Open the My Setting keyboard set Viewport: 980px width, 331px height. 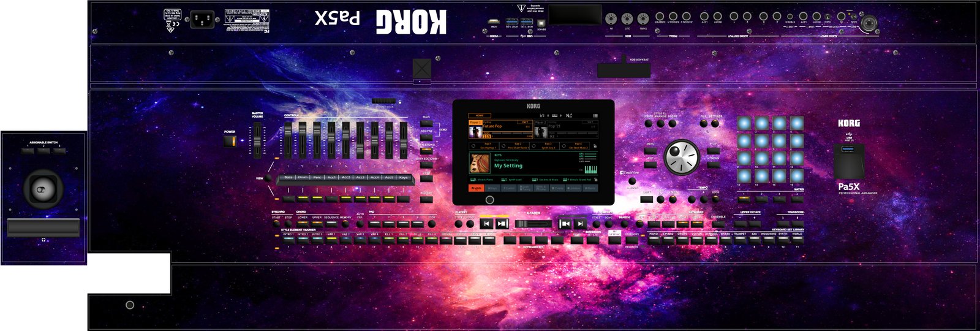pyautogui.click(x=508, y=165)
